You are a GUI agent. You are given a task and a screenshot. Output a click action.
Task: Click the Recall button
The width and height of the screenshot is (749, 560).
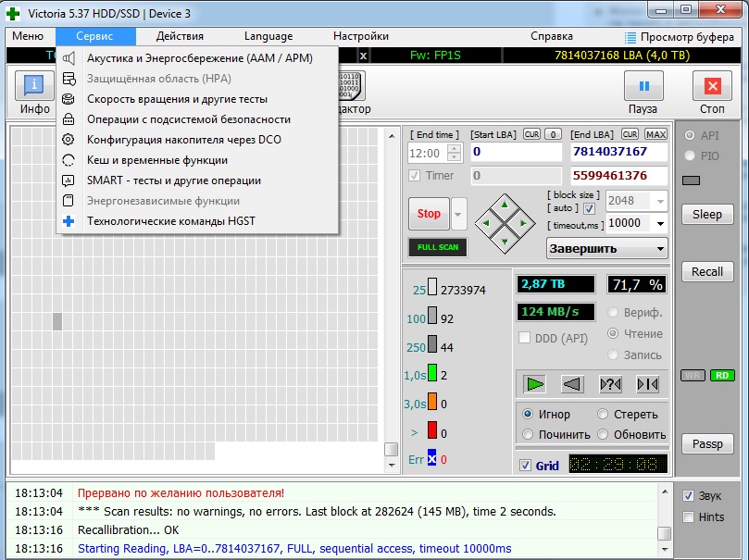coord(707,271)
